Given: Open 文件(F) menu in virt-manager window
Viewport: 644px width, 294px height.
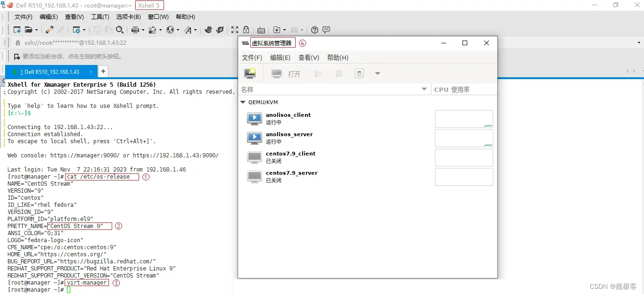Looking at the screenshot, I should click(x=252, y=57).
